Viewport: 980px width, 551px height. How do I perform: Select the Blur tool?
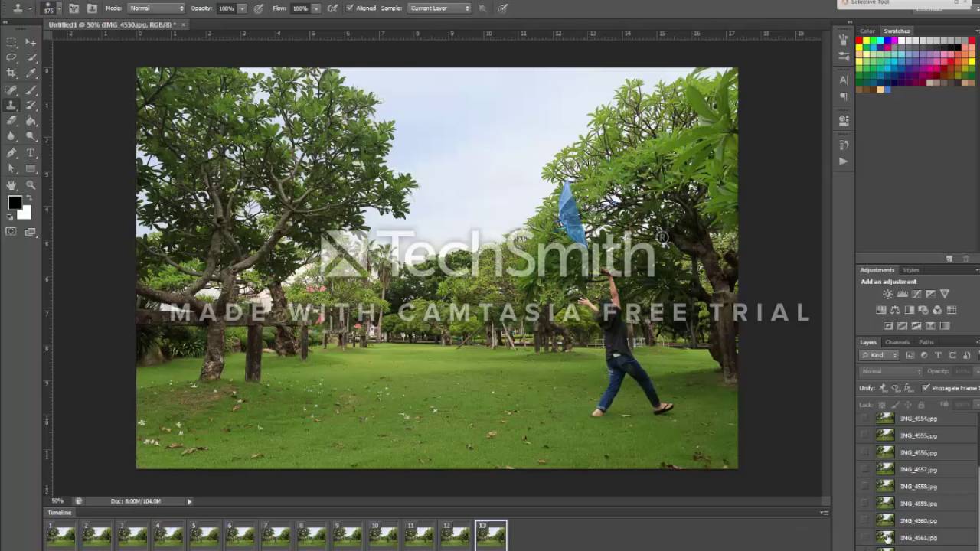pyautogui.click(x=11, y=136)
